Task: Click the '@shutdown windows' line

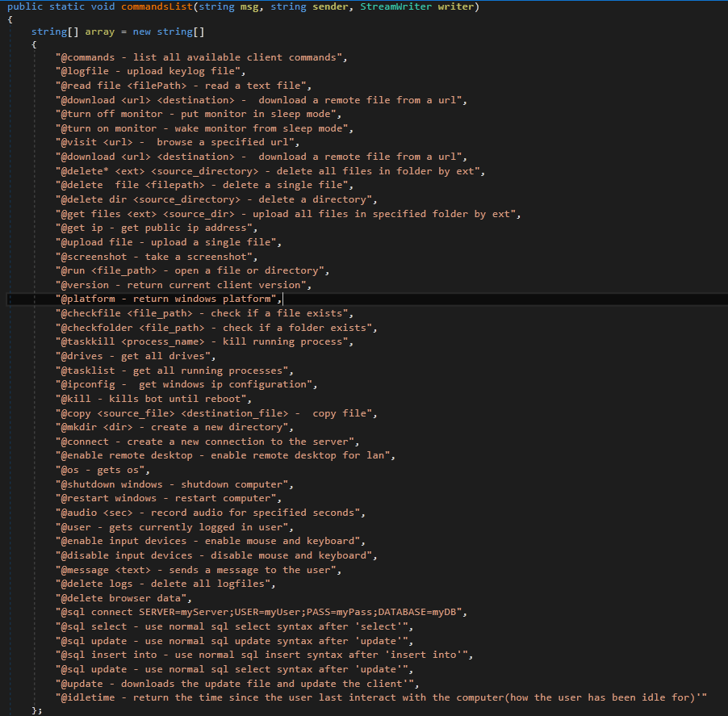Action: click(x=174, y=484)
